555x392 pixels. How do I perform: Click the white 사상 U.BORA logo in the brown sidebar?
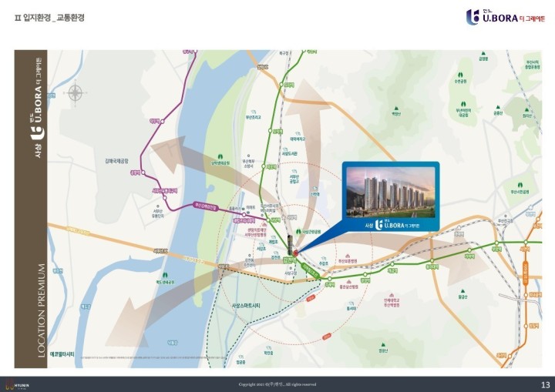click(x=38, y=109)
